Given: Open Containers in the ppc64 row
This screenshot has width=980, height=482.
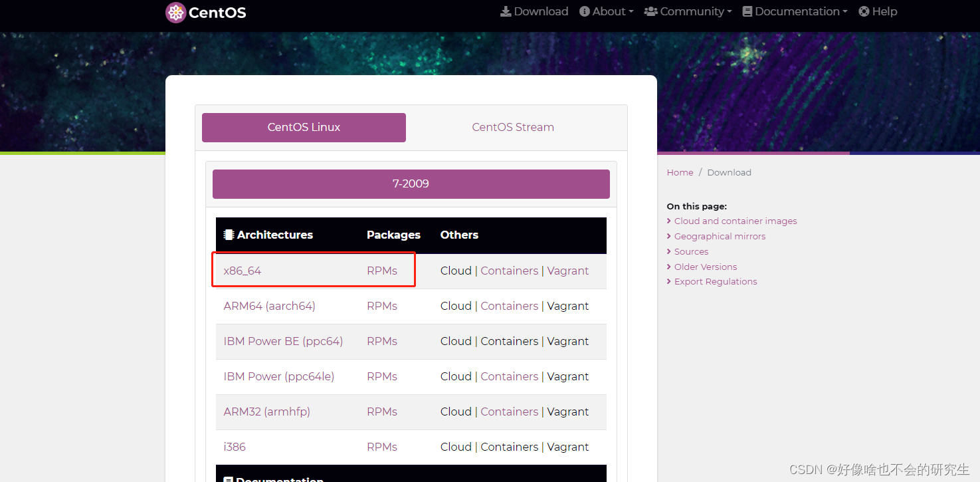Looking at the screenshot, I should [510, 341].
